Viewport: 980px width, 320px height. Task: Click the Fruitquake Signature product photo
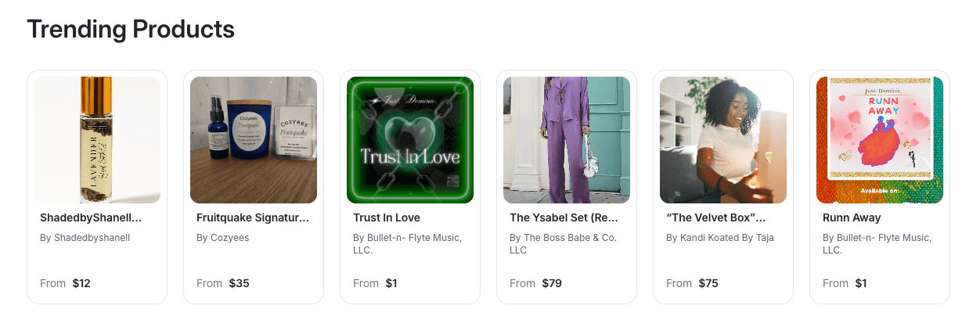[x=254, y=140]
